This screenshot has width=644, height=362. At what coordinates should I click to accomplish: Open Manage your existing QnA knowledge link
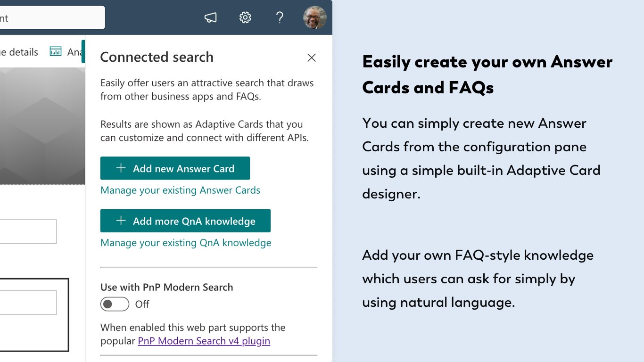[x=186, y=243]
